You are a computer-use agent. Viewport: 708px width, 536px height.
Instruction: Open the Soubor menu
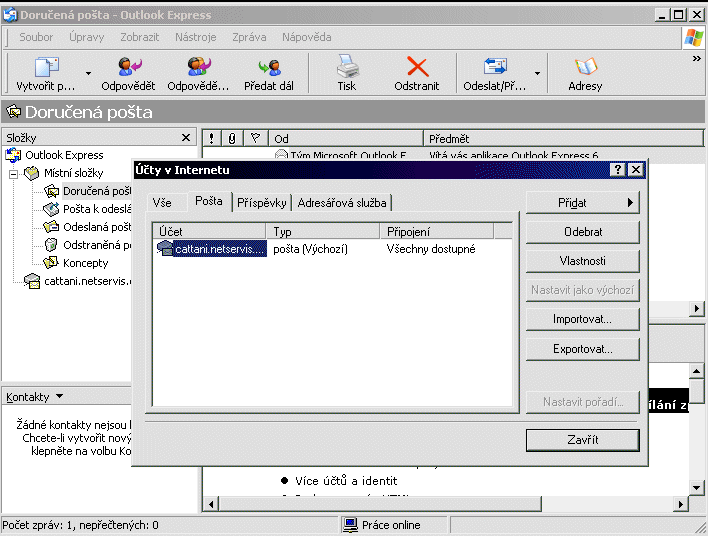tap(36, 37)
